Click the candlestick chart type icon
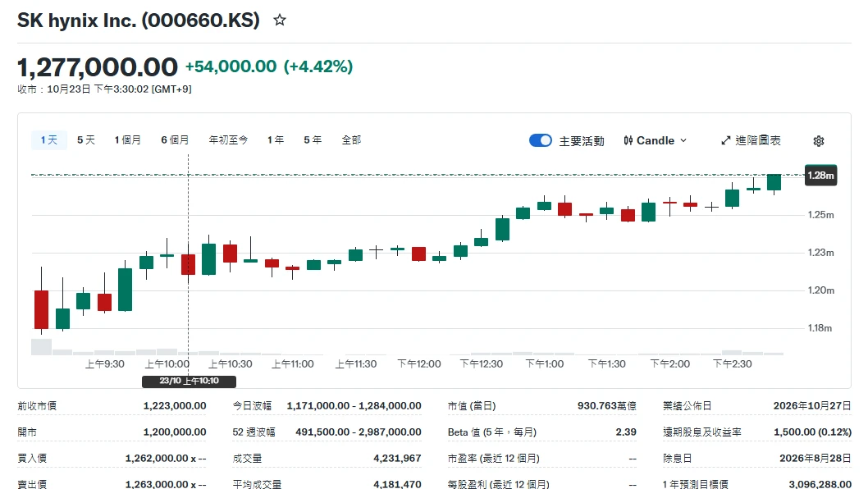Image resolution: width=868 pixels, height=489 pixels. 628,140
